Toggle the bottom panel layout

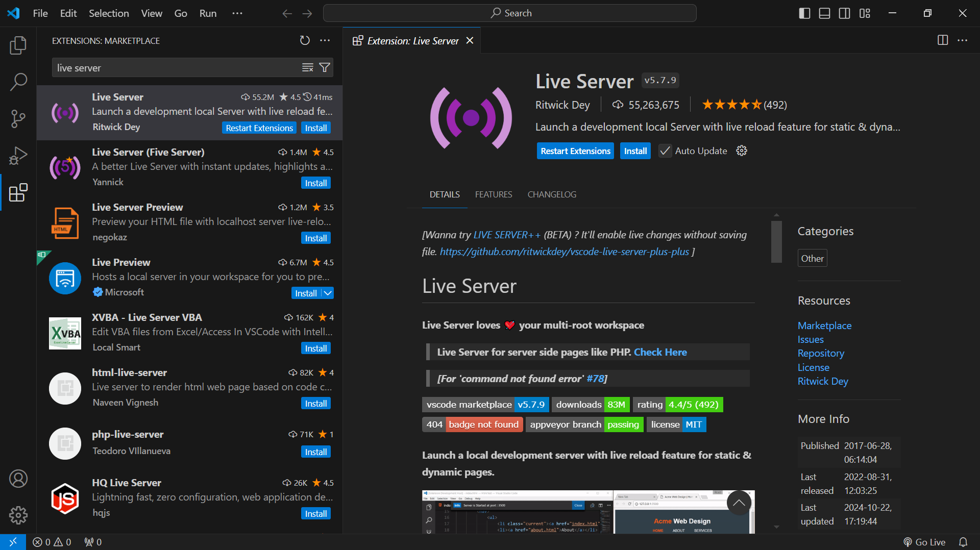824,13
